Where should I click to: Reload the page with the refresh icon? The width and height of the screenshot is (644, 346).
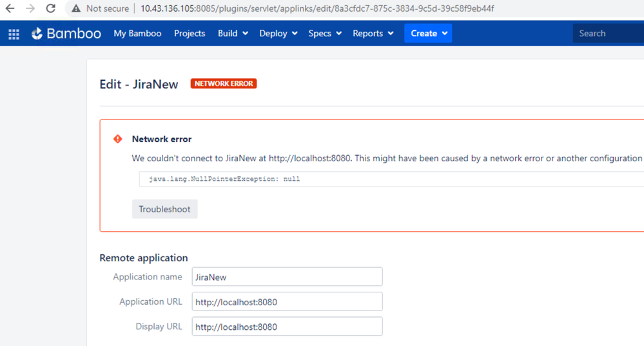[50, 8]
